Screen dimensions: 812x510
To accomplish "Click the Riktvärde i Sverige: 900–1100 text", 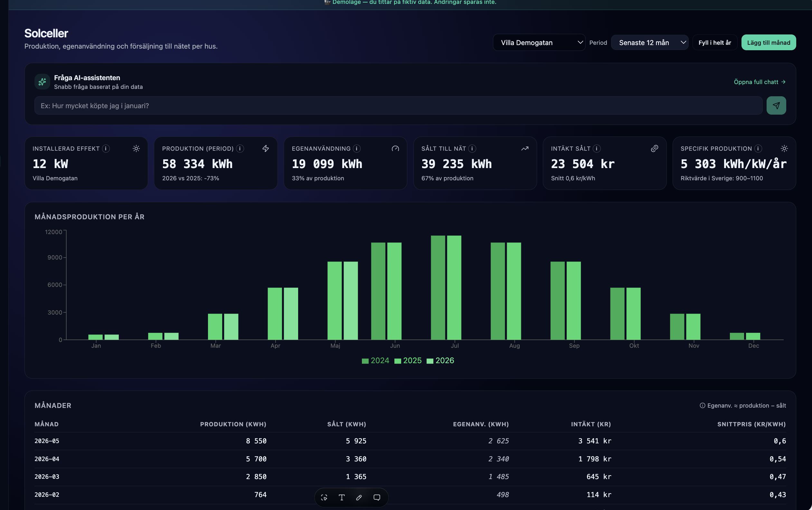I will (x=722, y=178).
